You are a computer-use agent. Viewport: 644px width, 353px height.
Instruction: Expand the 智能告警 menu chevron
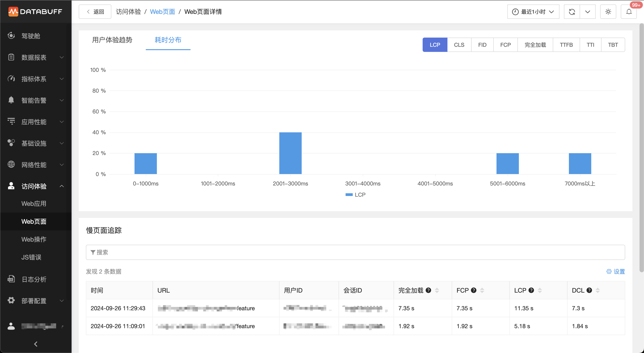tap(62, 100)
